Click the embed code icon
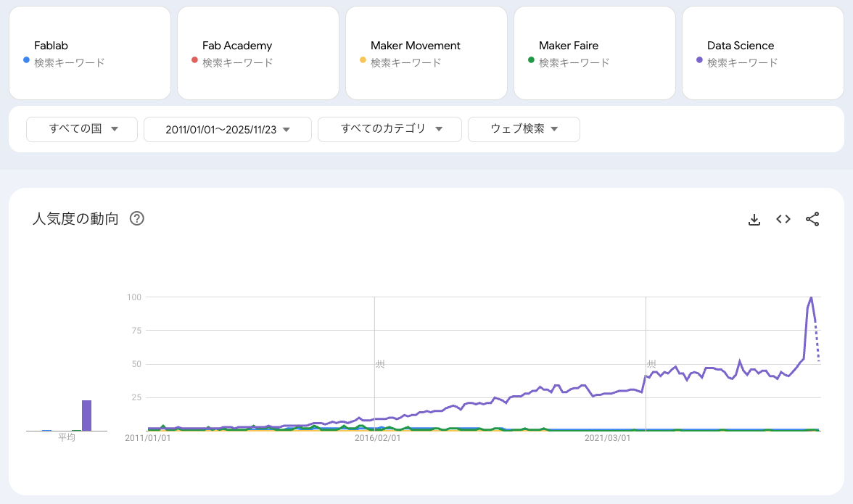Screen dimensions: 853x504 783,219
